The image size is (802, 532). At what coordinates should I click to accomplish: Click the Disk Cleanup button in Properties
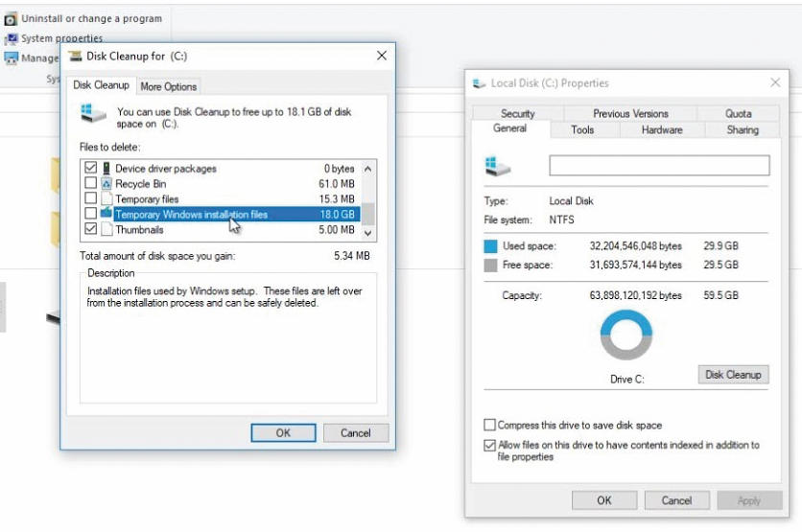coord(734,375)
